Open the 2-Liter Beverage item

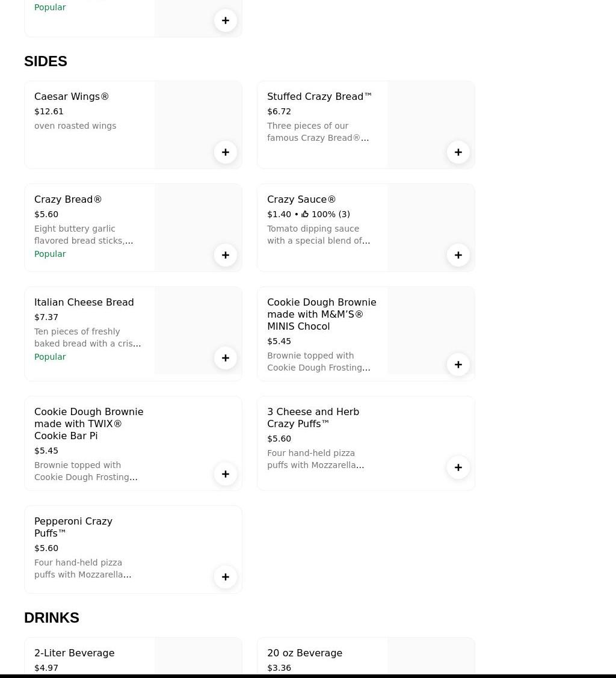tap(74, 653)
